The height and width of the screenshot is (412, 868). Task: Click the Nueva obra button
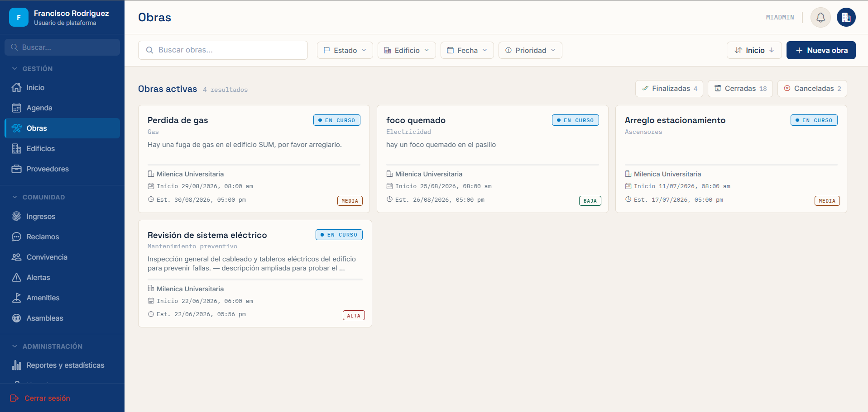point(821,50)
